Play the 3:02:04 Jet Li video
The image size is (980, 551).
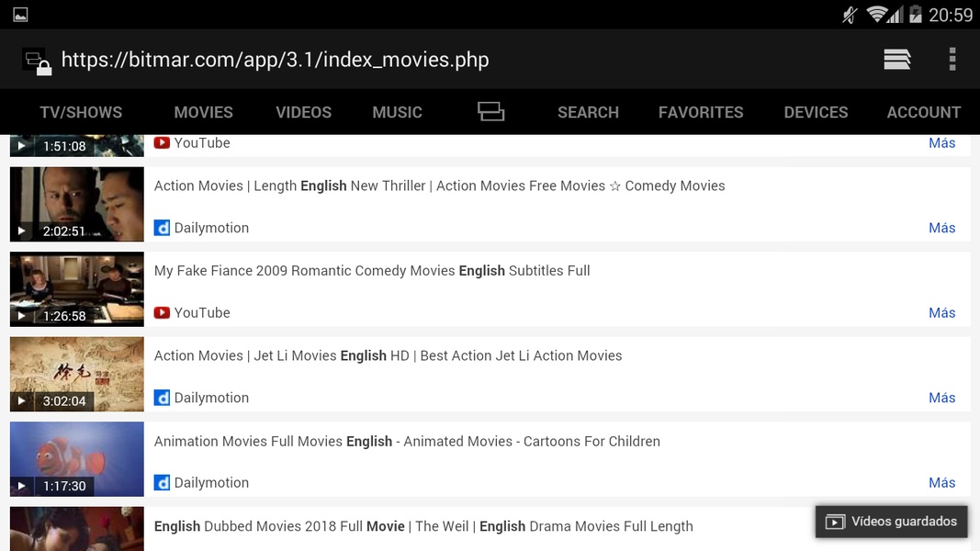[x=77, y=374]
